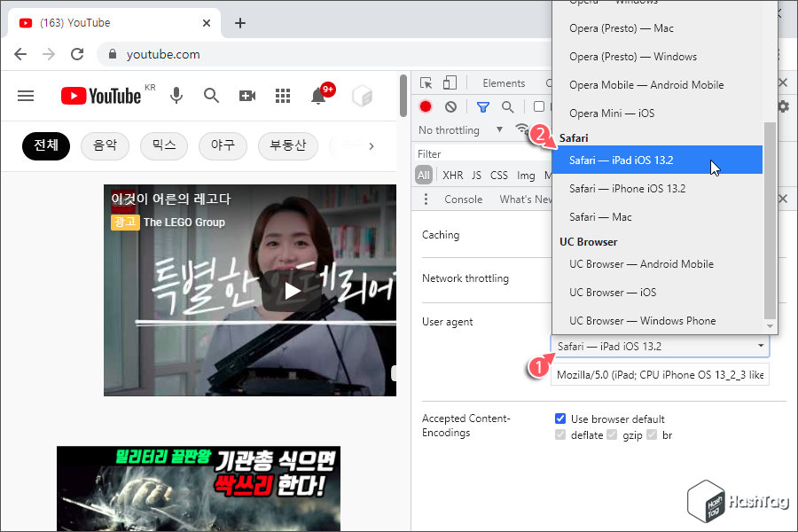Toggle the deflate encoding checkbox

coord(561,434)
